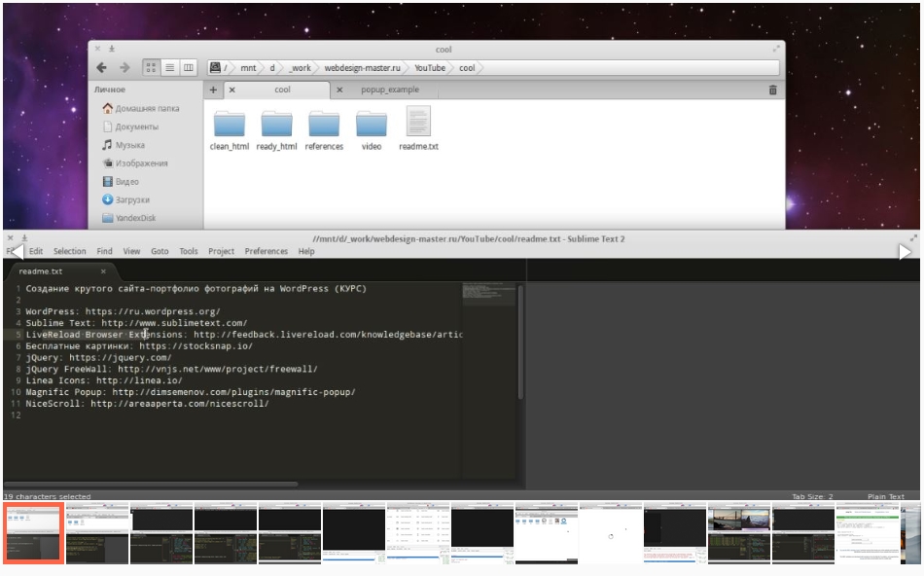Switch file manager to icon grid view
The image size is (924, 576).
click(151, 68)
